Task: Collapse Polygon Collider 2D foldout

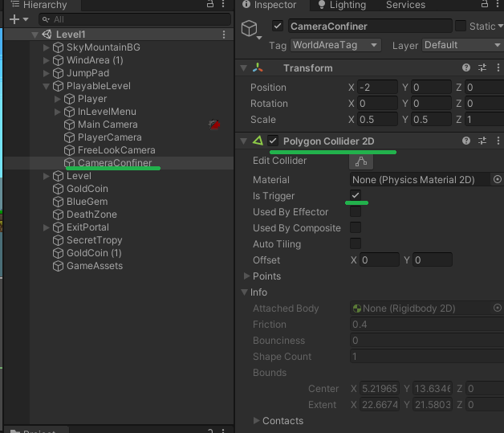Action: click(244, 141)
